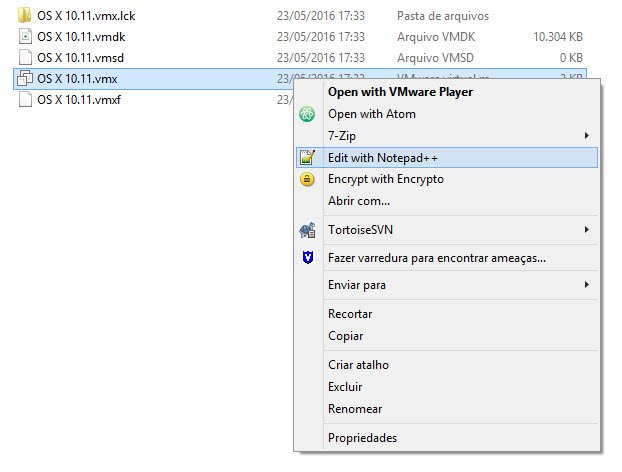Click the Atom icon in context menu
The height and width of the screenshot is (472, 622).
(x=307, y=114)
